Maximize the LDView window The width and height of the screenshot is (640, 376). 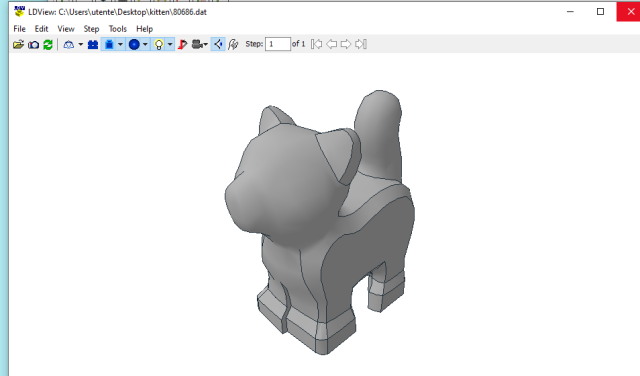(x=600, y=11)
